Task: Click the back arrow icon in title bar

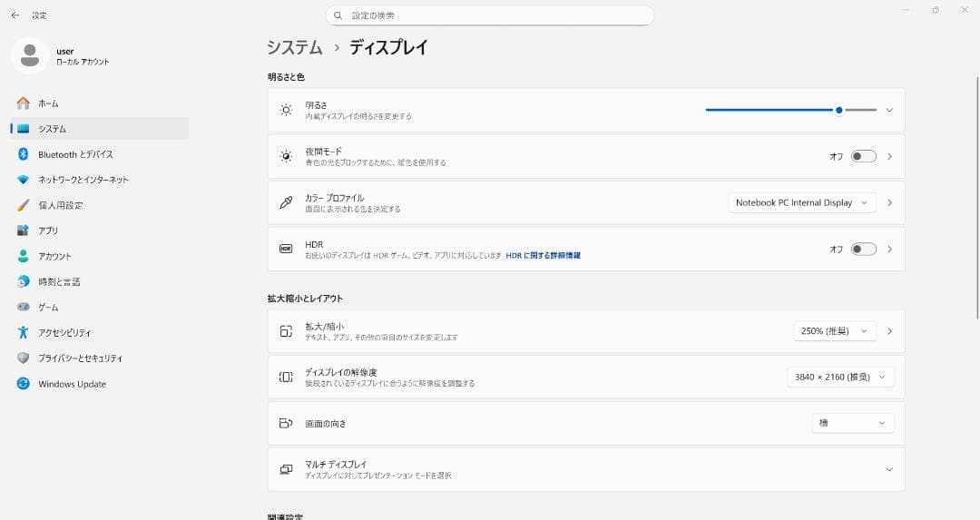Action: tap(15, 15)
